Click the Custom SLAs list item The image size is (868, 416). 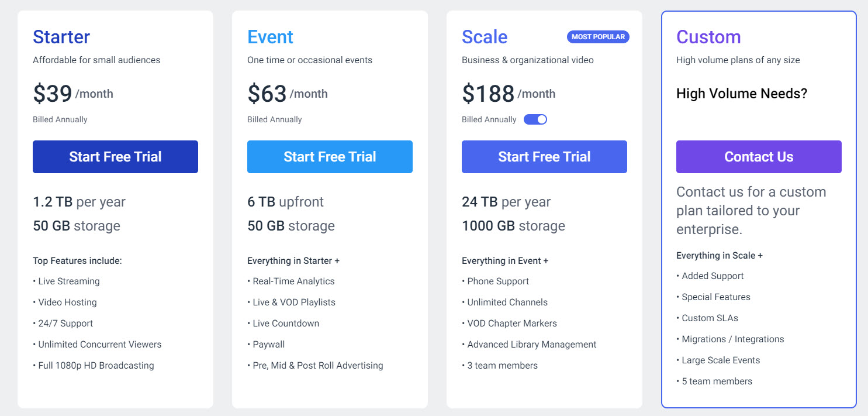(710, 318)
